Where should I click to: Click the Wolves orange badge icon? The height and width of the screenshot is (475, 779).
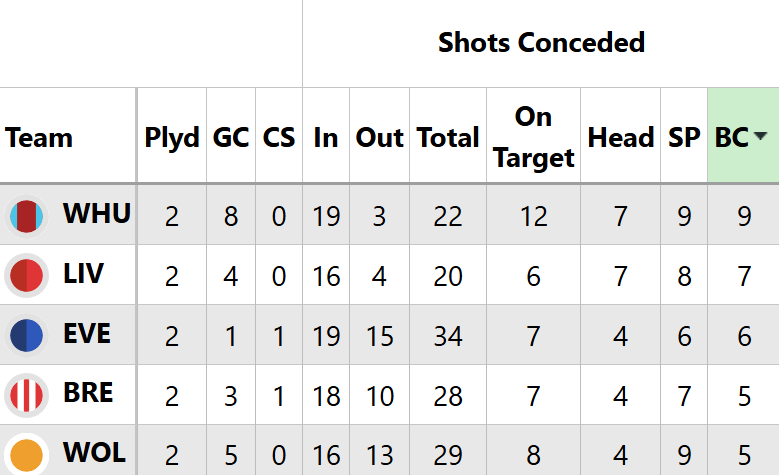(x=26, y=452)
